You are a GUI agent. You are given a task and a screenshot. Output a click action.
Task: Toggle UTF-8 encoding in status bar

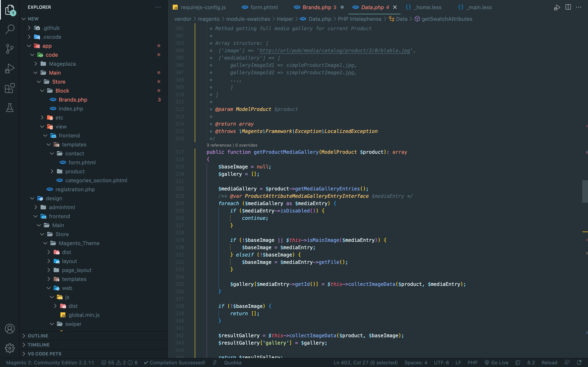point(441,362)
